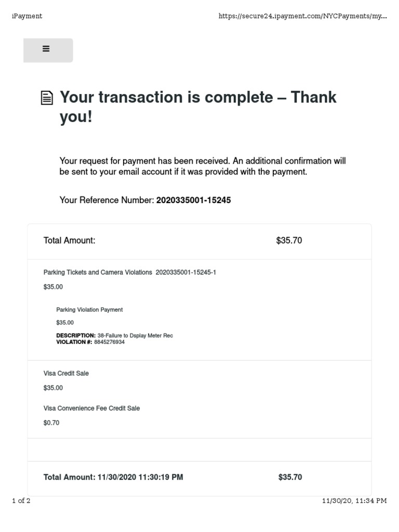This screenshot has height=532, width=399.
Task: Open the hamburger menu button
Action: click(46, 49)
